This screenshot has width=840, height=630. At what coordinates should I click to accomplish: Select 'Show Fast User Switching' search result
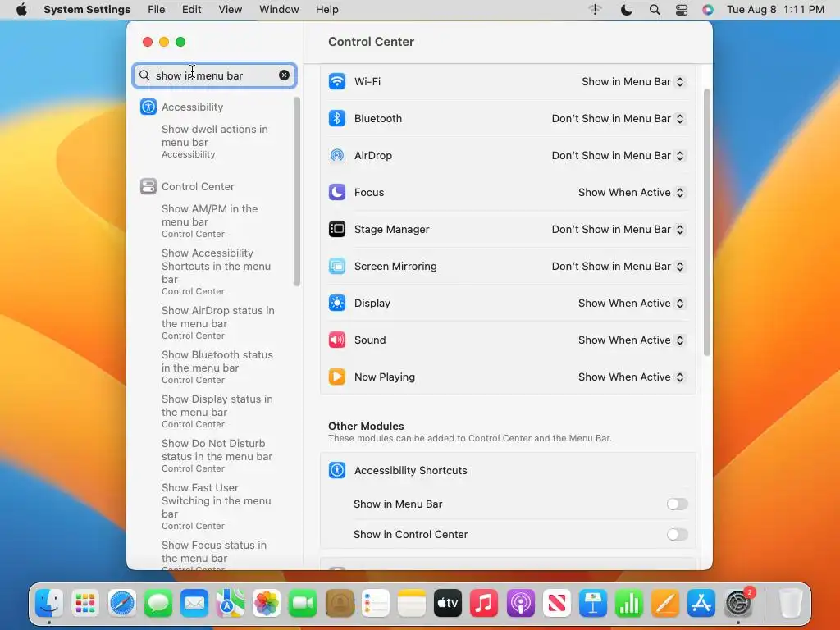click(217, 506)
